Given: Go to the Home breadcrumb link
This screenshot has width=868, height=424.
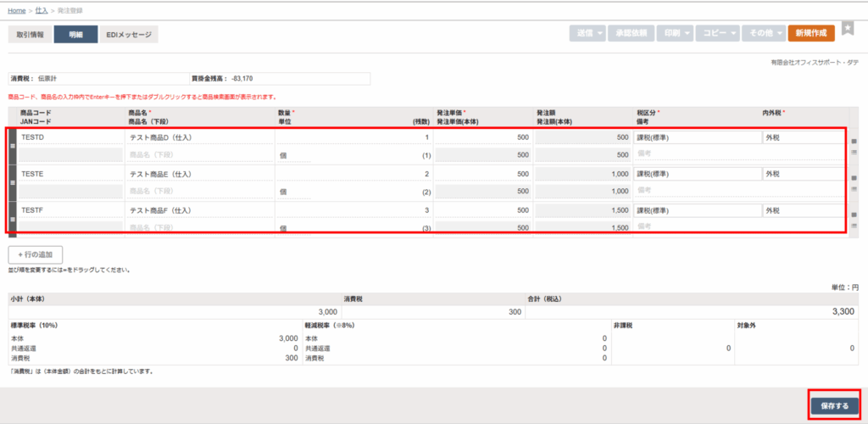Looking at the screenshot, I should [x=17, y=10].
